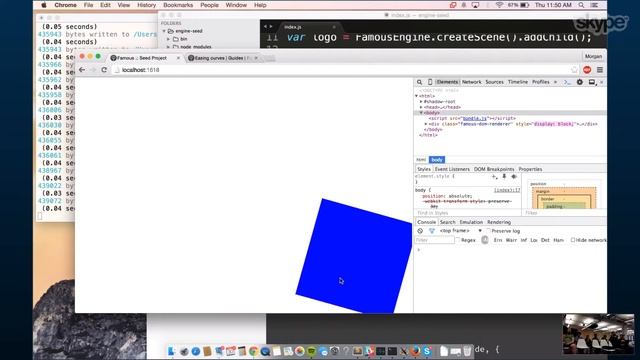This screenshot has height=360, width=640.
Task: Expand the head element node
Action: point(421,107)
